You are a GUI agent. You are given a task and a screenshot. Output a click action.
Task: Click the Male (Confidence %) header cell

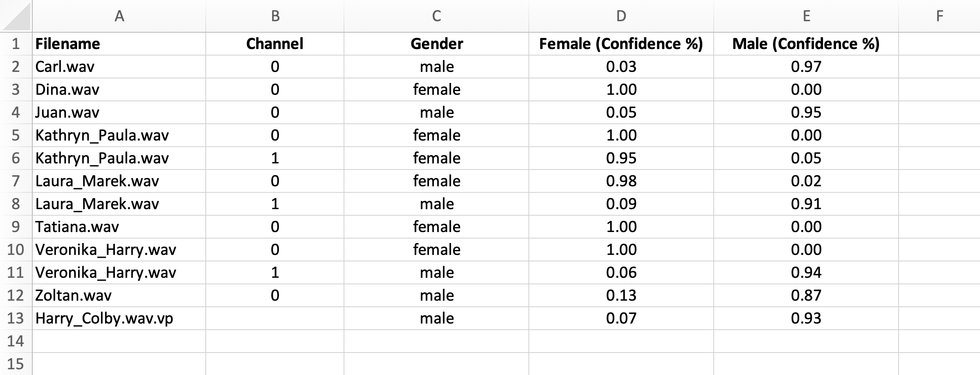point(806,44)
